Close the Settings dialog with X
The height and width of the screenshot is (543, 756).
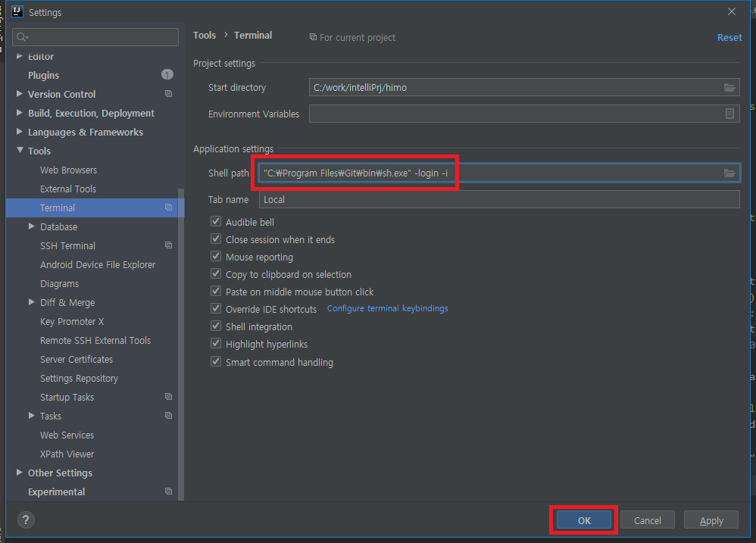pyautogui.click(x=732, y=11)
